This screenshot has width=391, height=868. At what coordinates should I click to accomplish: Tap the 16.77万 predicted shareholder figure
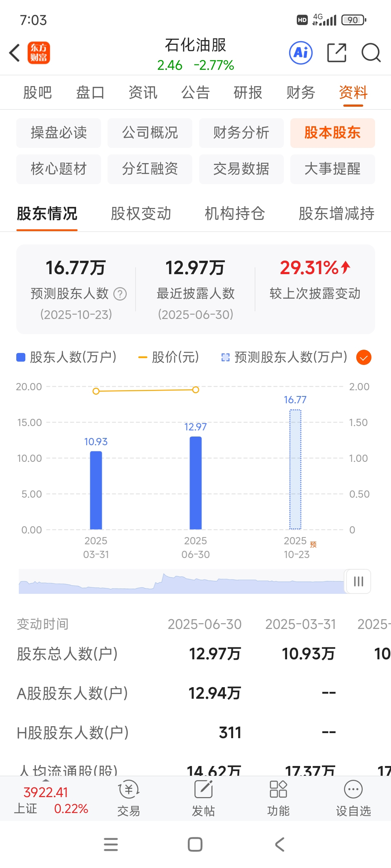click(x=76, y=268)
